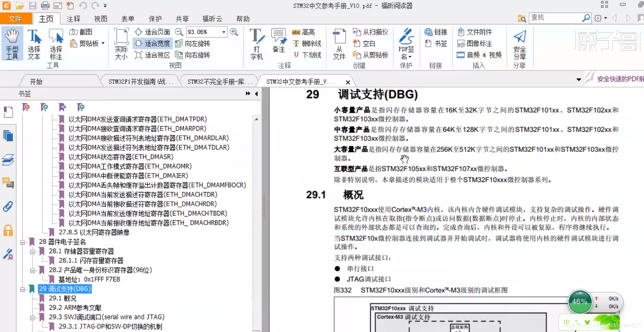This screenshot has height=332, width=644.
Task: Apply Highlight (高亮) markup
Action: click(303, 32)
